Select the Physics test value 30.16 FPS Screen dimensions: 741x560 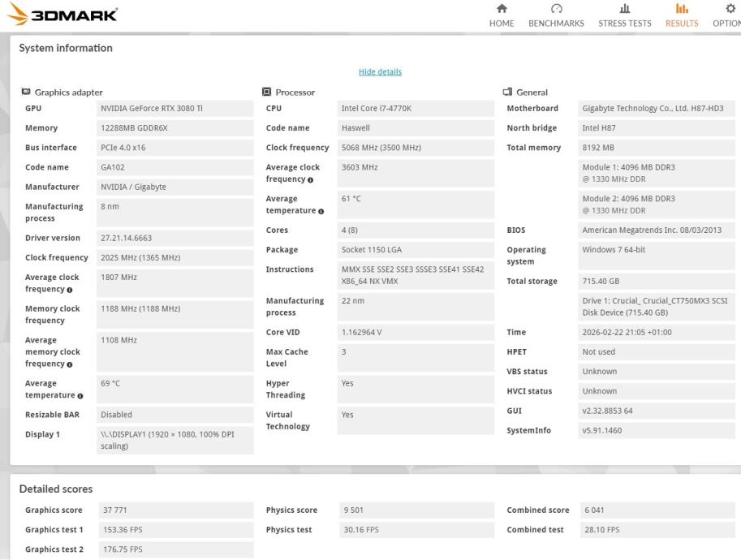coord(417,530)
